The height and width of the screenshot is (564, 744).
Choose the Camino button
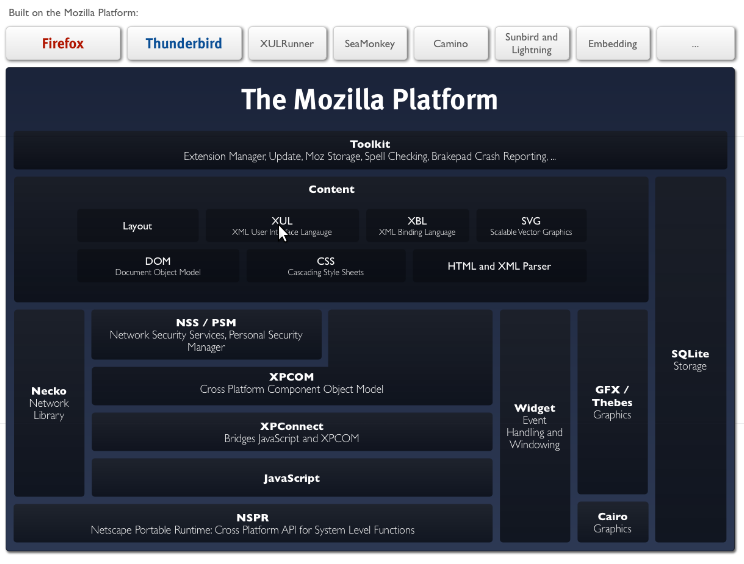tap(450, 43)
